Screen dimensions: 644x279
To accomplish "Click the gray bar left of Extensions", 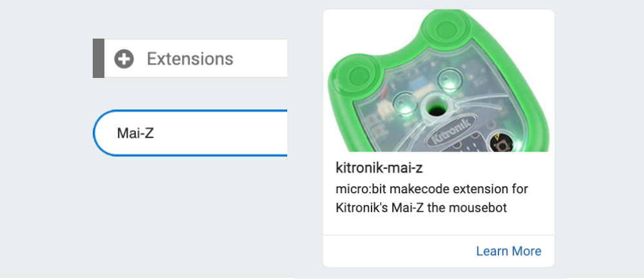I will (x=99, y=59).
